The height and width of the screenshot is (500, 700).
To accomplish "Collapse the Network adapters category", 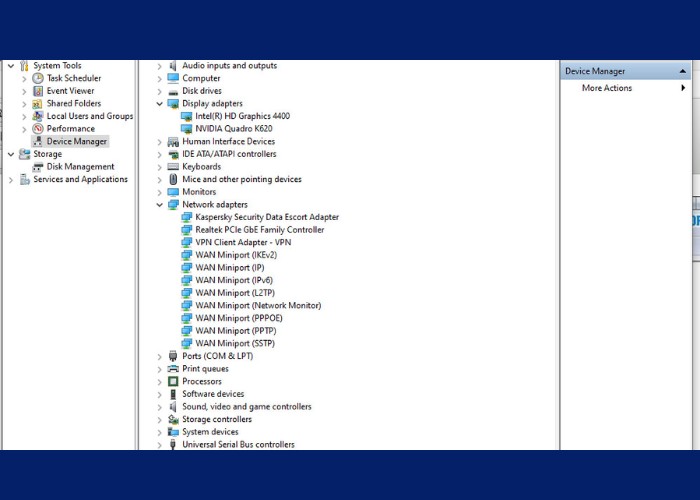I will [159, 205].
